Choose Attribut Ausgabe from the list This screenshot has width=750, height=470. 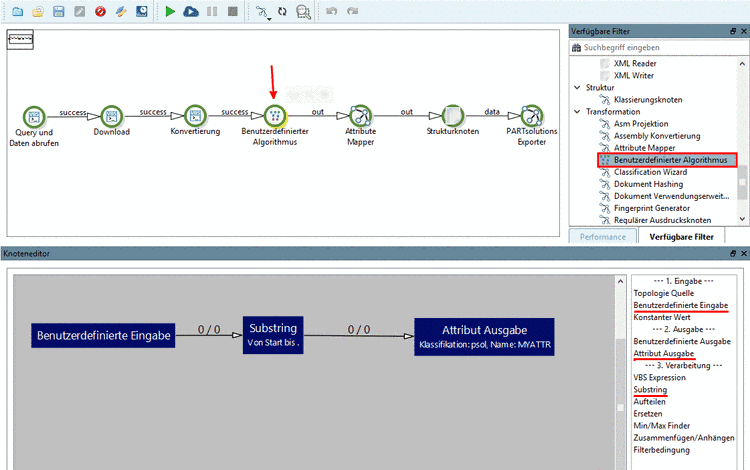[663, 353]
